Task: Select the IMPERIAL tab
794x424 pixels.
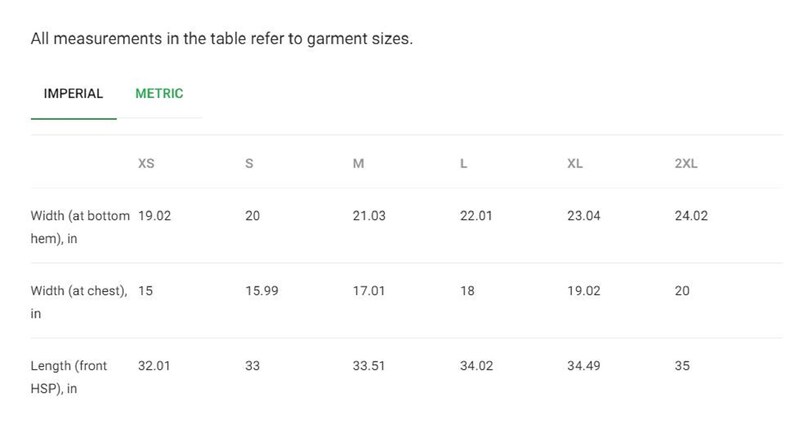Action: click(73, 94)
